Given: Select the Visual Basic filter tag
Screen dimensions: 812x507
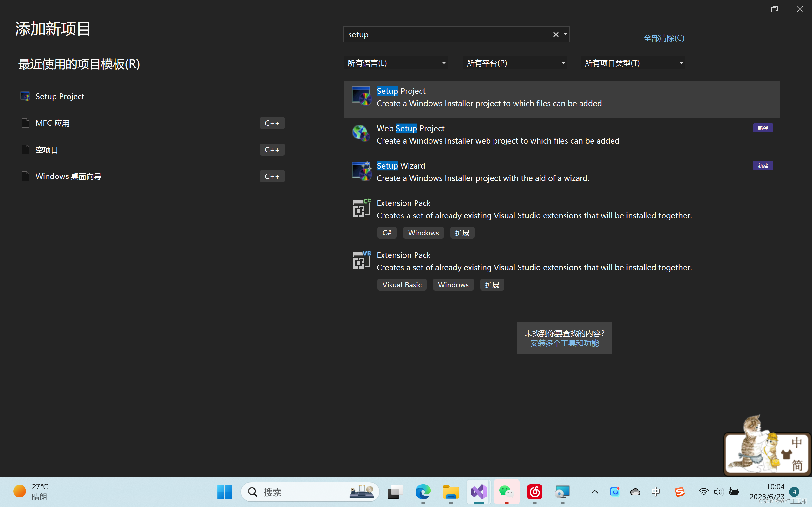Looking at the screenshot, I should tap(402, 284).
